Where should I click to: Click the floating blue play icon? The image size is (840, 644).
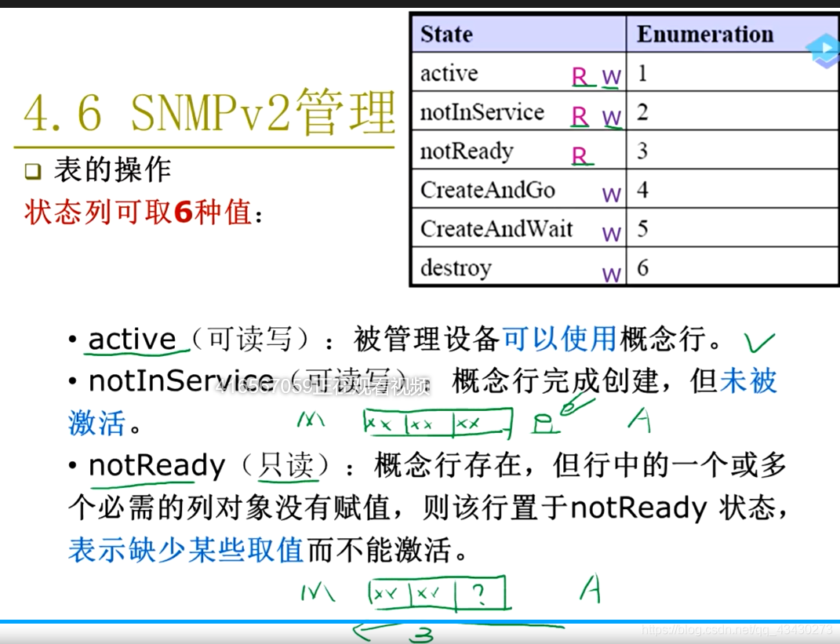[x=824, y=49]
